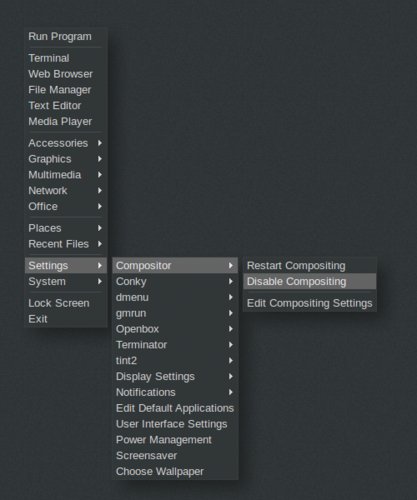The width and height of the screenshot is (417, 500).
Task: Open Run Program entry
Action: [x=66, y=36]
